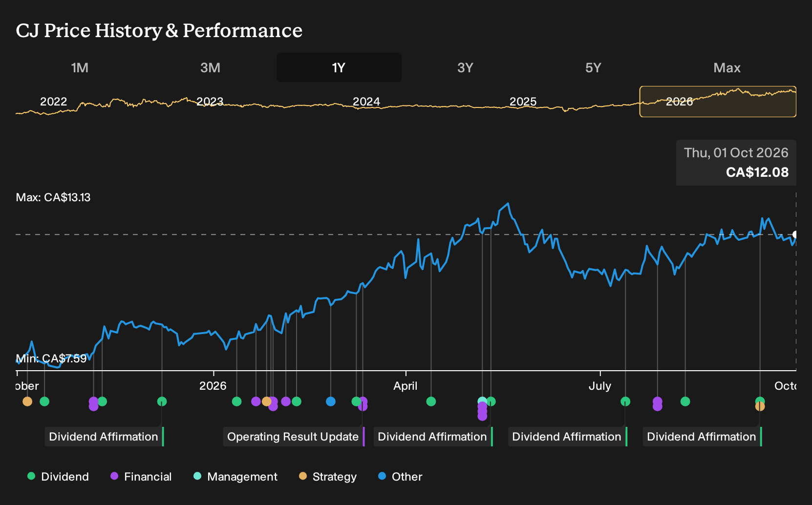Show the Max history range
This screenshot has height=505, width=812.
coord(727,67)
